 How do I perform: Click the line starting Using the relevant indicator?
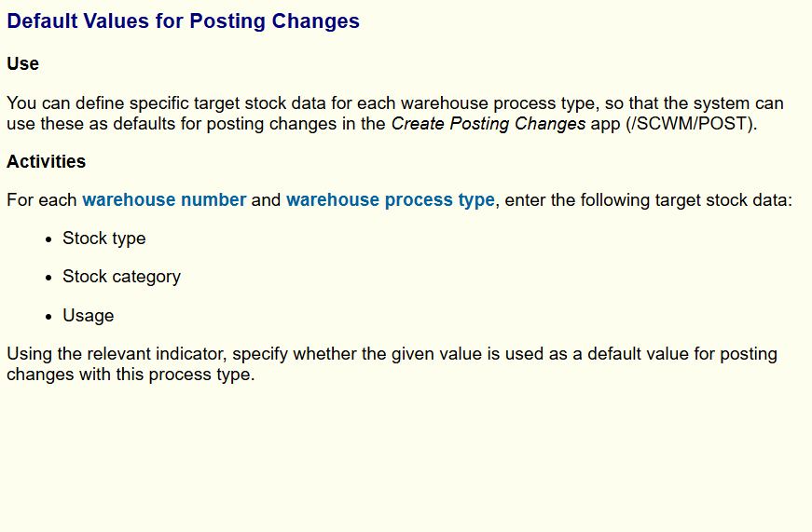[x=392, y=354]
